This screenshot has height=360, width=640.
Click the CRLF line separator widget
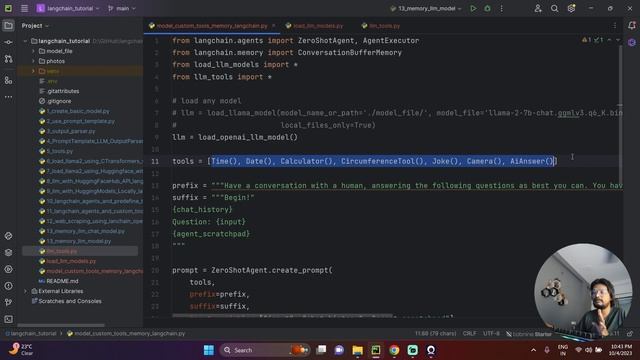[469, 333]
